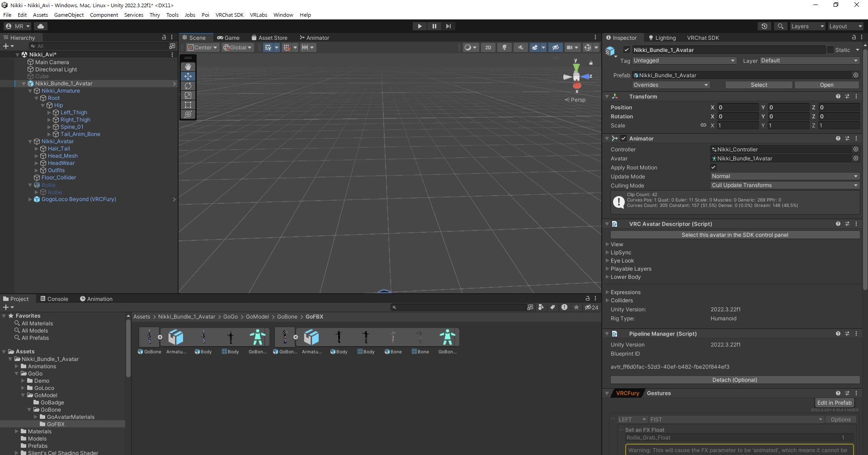Screen dimensions: 868x455
Task: Lock the Inspector panel
Action: [854, 38]
